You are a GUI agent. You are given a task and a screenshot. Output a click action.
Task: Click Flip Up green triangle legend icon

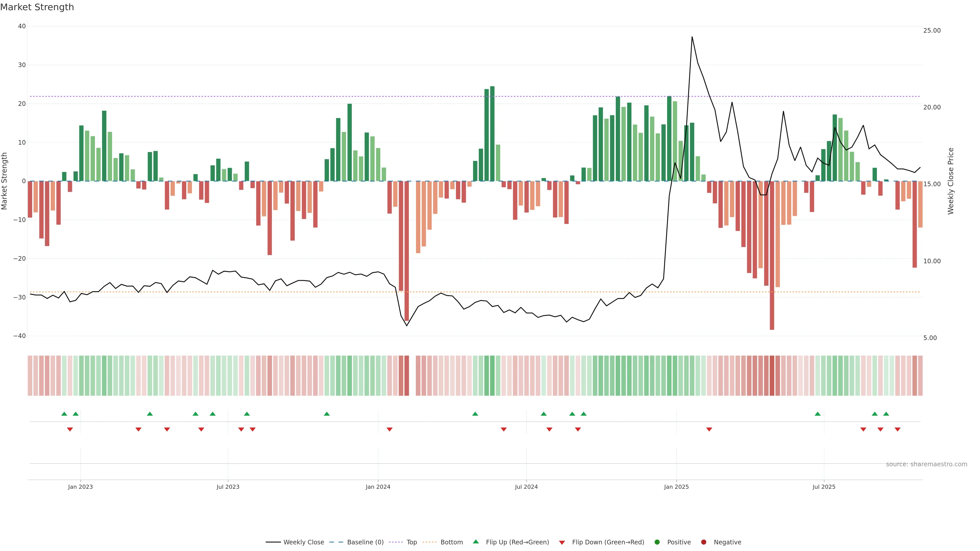[x=475, y=542]
